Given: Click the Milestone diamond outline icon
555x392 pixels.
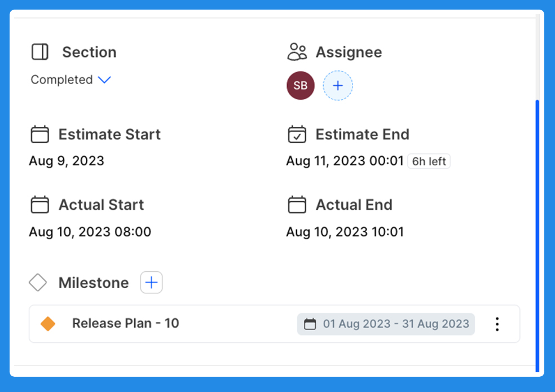Looking at the screenshot, I should tap(38, 283).
